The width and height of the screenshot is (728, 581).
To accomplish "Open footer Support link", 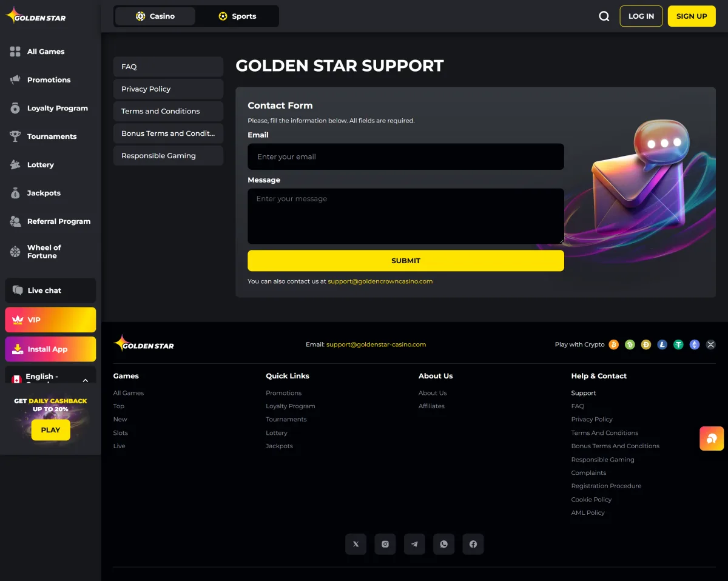I will click(584, 393).
